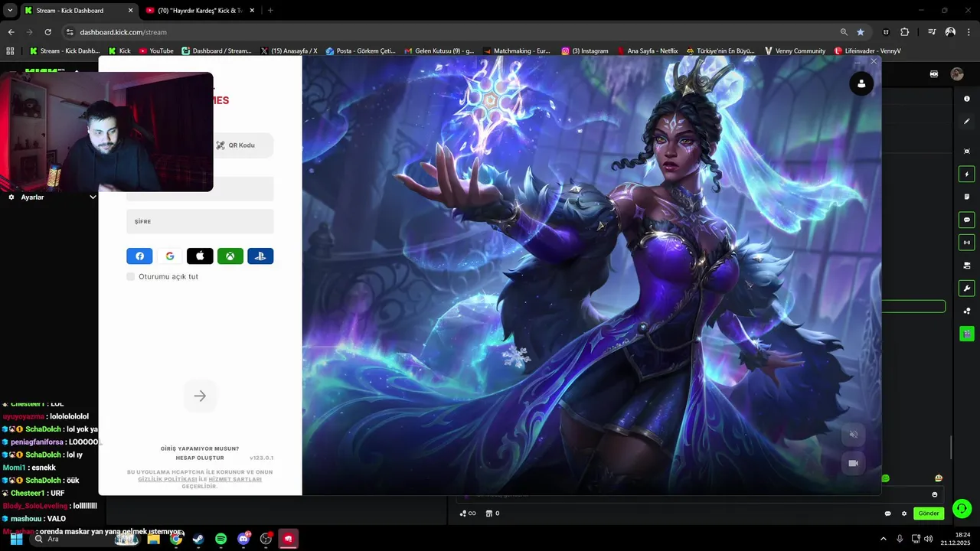The height and width of the screenshot is (551, 980).
Task: Click the ŞİFRE password field
Action: (x=200, y=221)
